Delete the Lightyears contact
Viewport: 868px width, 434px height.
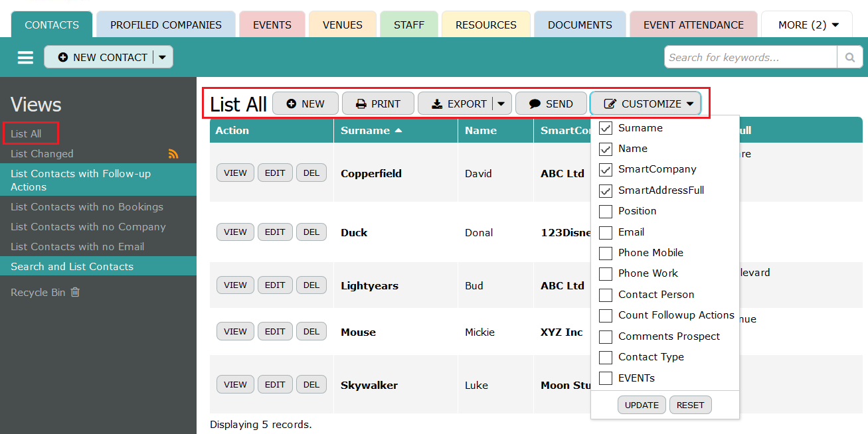[311, 285]
